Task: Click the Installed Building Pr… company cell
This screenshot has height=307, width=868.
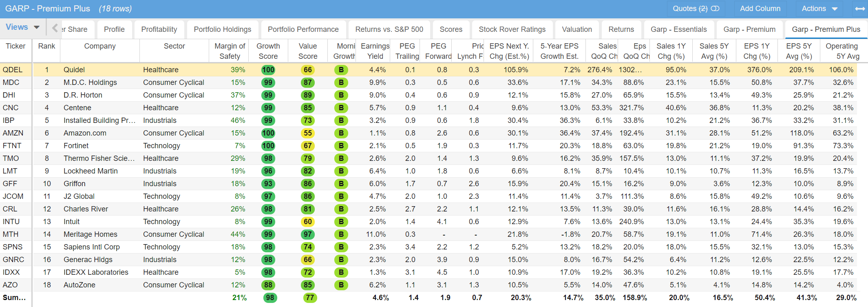Action: click(99, 120)
